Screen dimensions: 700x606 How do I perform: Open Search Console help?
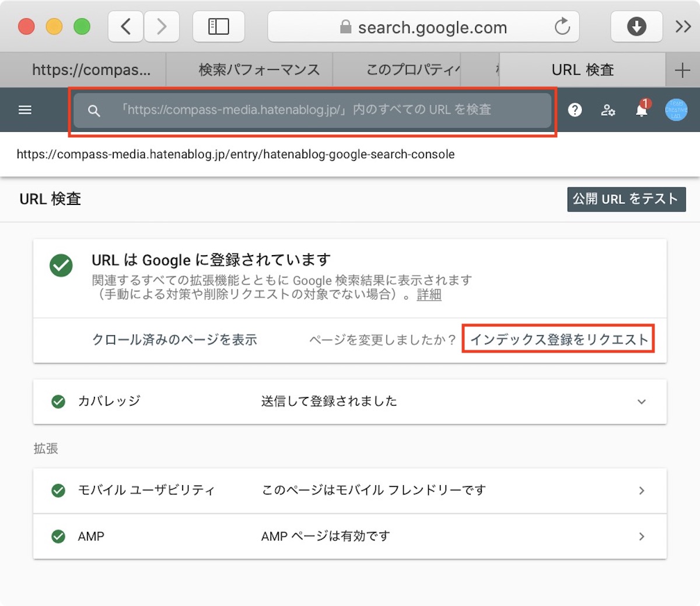pos(575,110)
